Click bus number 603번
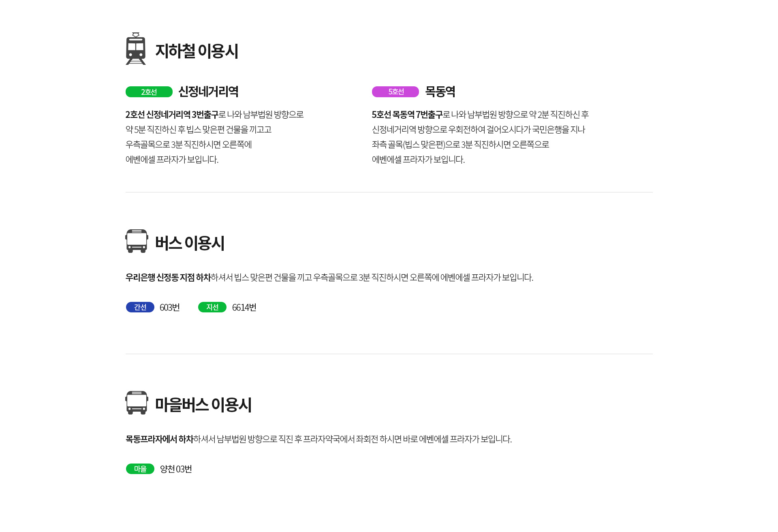The width and height of the screenshot is (778, 532). pyautogui.click(x=170, y=308)
